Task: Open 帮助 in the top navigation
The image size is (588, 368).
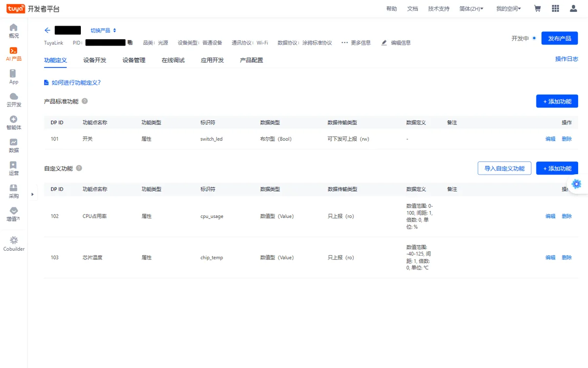Action: point(392,9)
